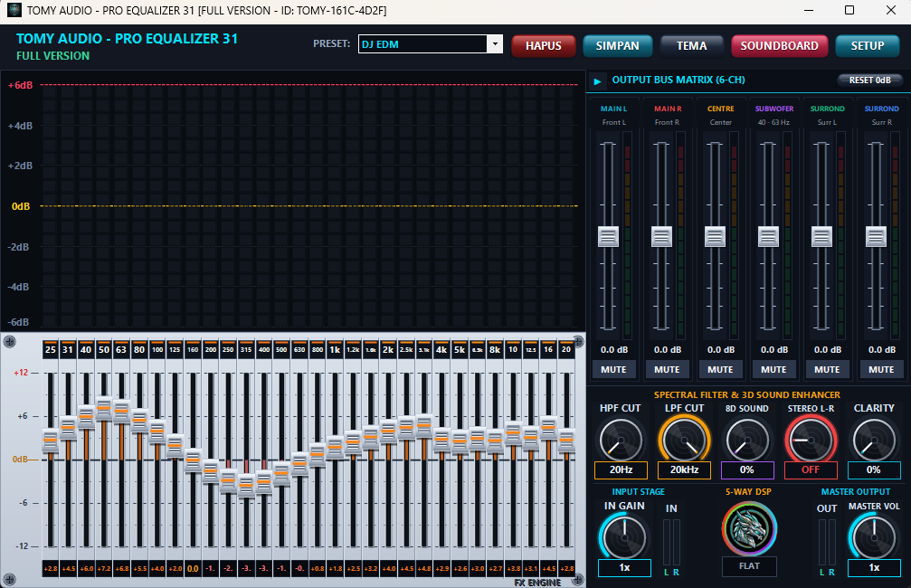
Task: Click the LPF CUT knob
Action: tap(684, 440)
